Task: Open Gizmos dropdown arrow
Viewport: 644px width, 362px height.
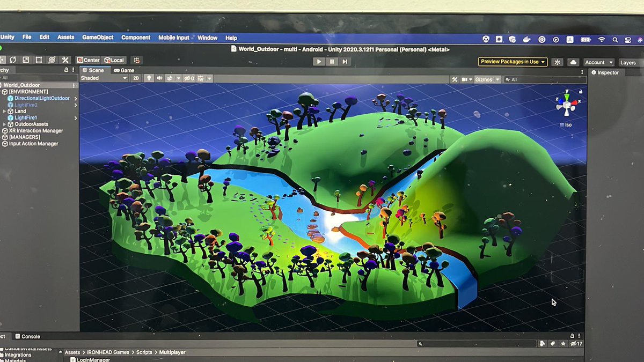Action: [497, 79]
